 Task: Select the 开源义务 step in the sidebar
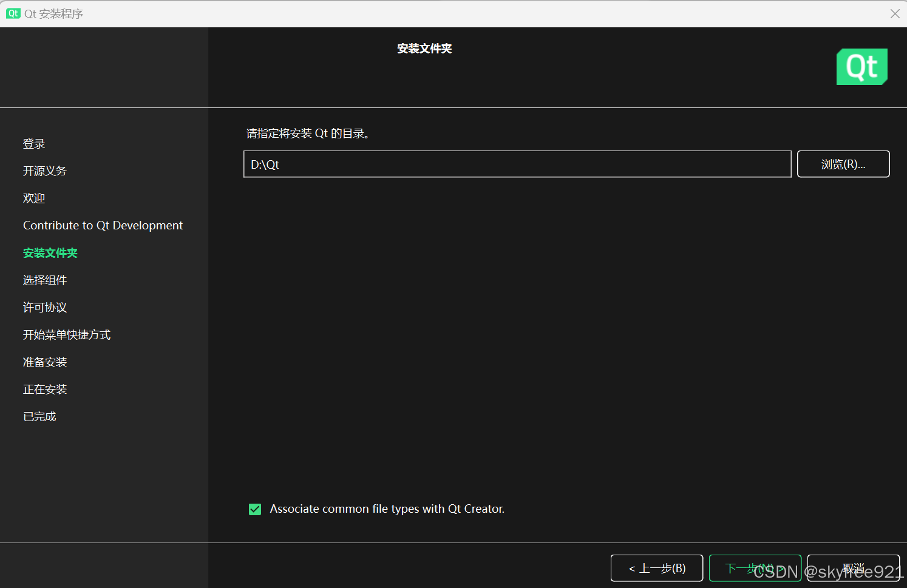point(45,171)
